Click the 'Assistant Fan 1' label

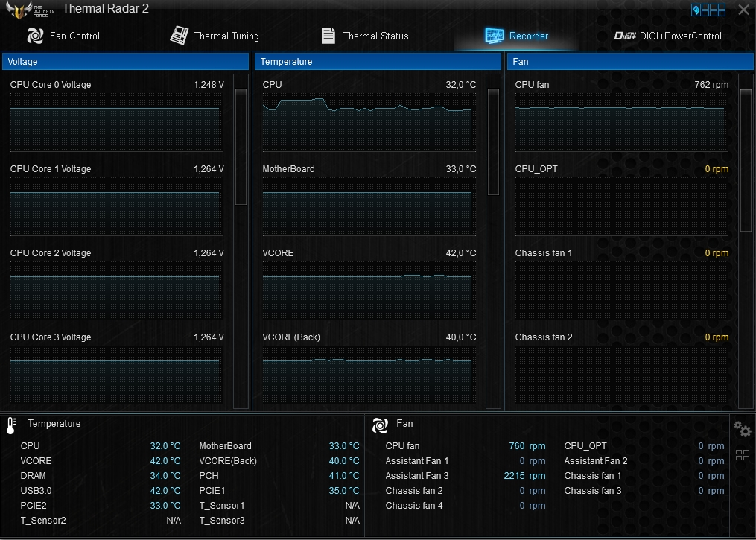(417, 461)
